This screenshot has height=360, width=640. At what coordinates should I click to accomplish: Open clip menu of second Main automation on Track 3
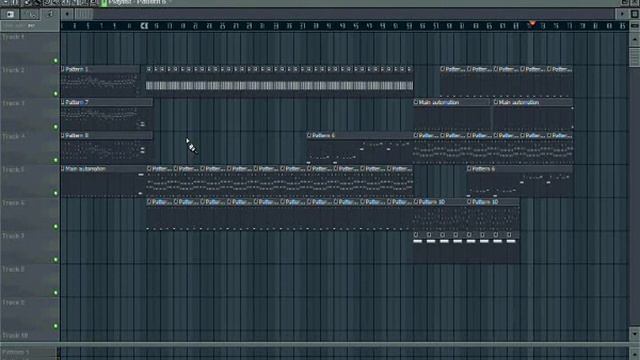496,102
